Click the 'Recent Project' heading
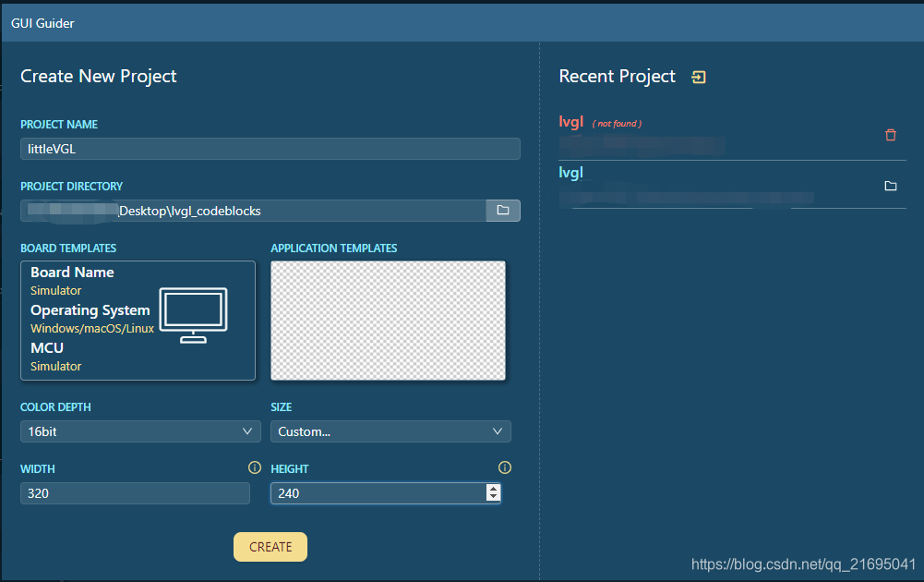 click(617, 77)
